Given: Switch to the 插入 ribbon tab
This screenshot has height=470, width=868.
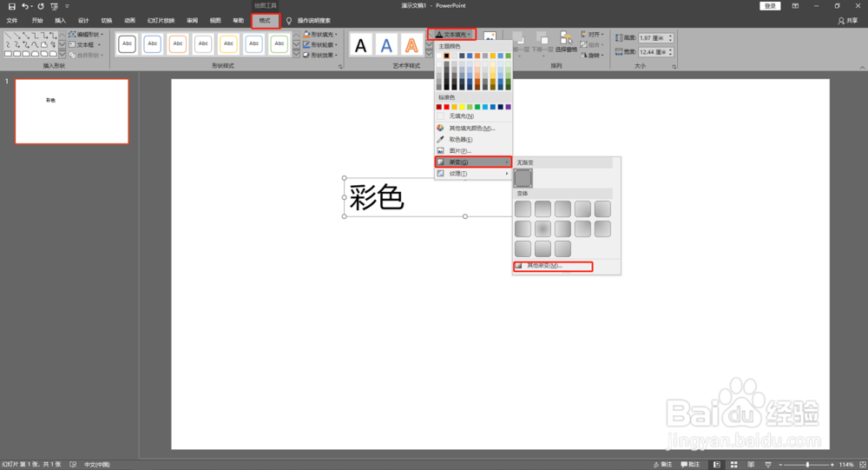Looking at the screenshot, I should pyautogui.click(x=61, y=21).
